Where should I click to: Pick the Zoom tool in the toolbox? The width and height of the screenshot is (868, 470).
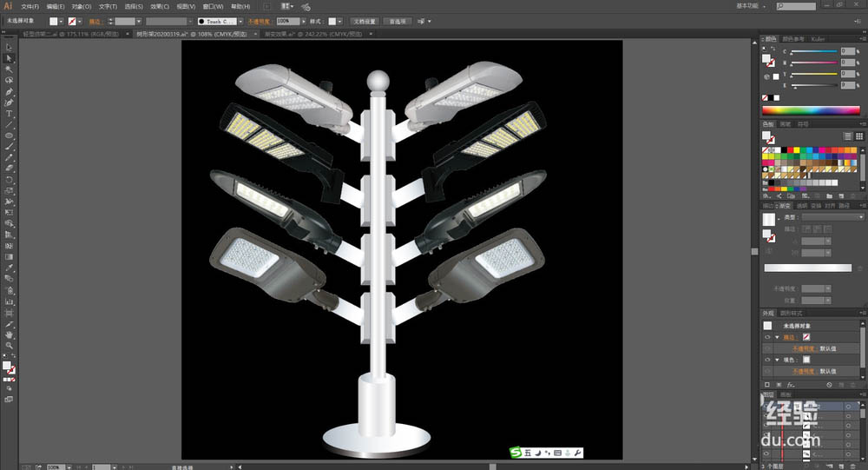[9, 345]
